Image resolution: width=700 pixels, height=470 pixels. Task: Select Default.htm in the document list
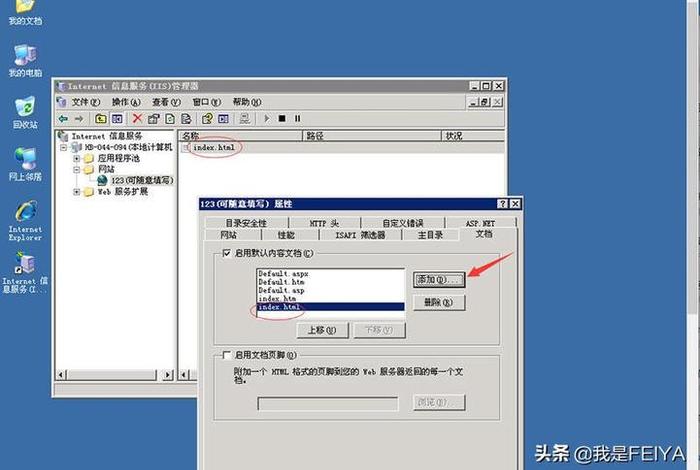coord(330,282)
